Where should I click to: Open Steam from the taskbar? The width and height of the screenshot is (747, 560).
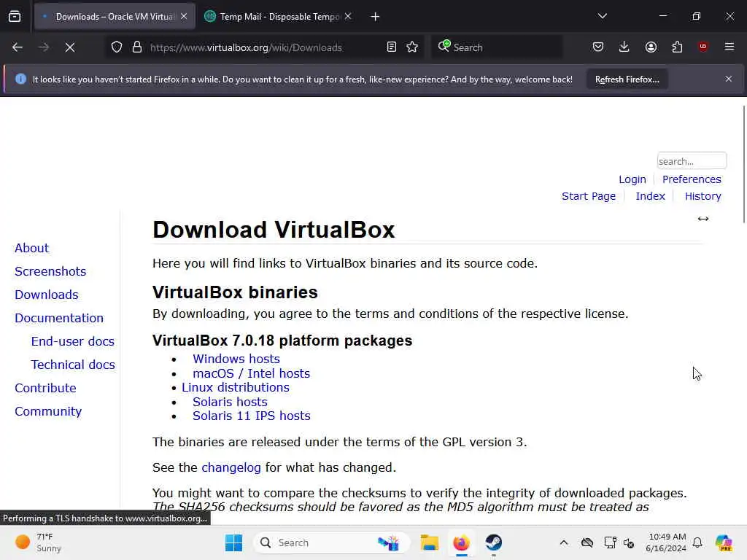494,542
